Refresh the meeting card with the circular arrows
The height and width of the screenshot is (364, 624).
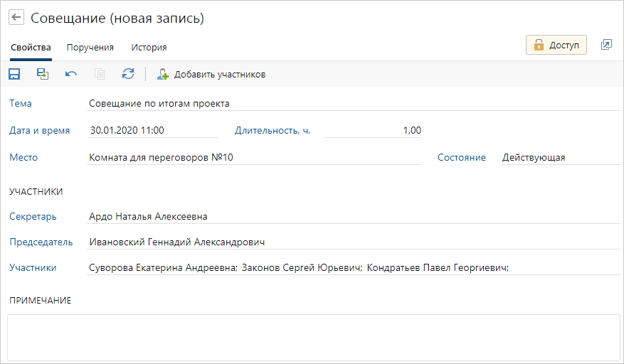pyautogui.click(x=128, y=74)
